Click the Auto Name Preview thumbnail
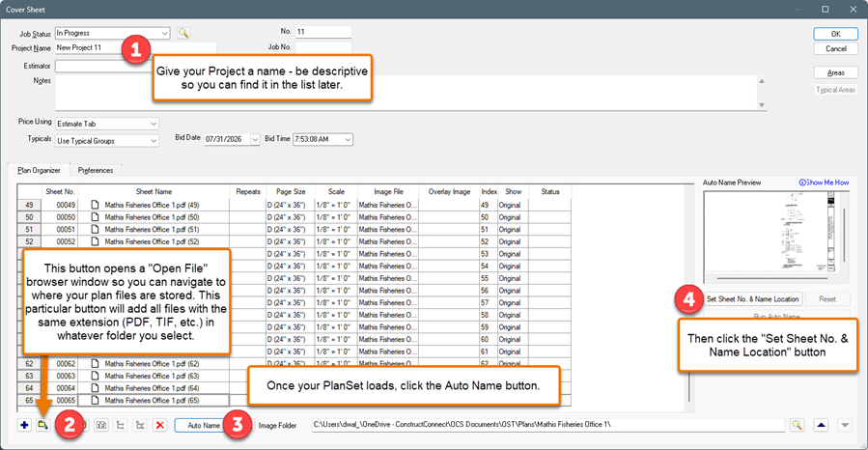Viewport: 868px width, 450px height. [x=776, y=237]
